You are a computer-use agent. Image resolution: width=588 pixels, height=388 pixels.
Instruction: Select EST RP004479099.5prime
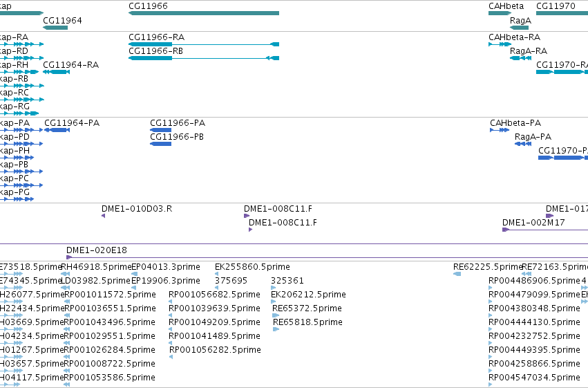(x=490, y=302)
